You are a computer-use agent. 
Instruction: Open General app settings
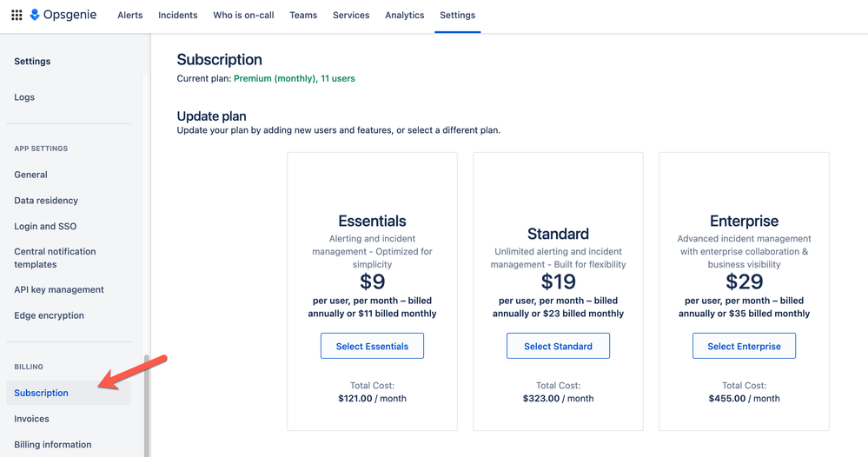(x=31, y=175)
